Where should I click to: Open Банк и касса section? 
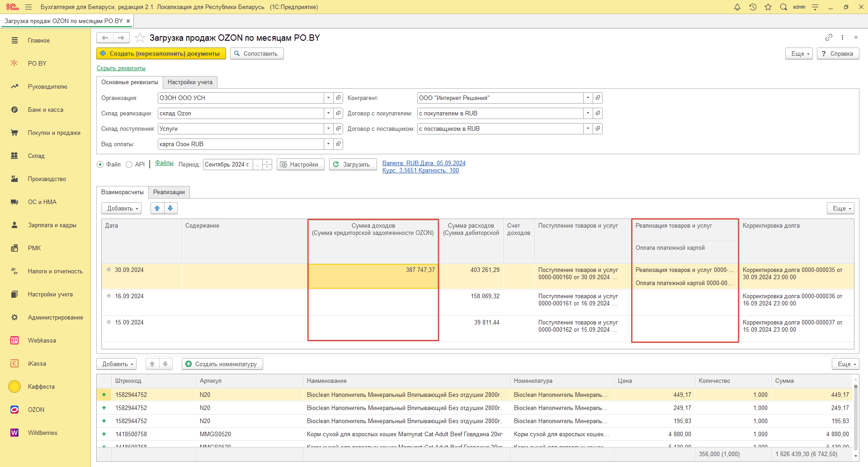pos(45,110)
